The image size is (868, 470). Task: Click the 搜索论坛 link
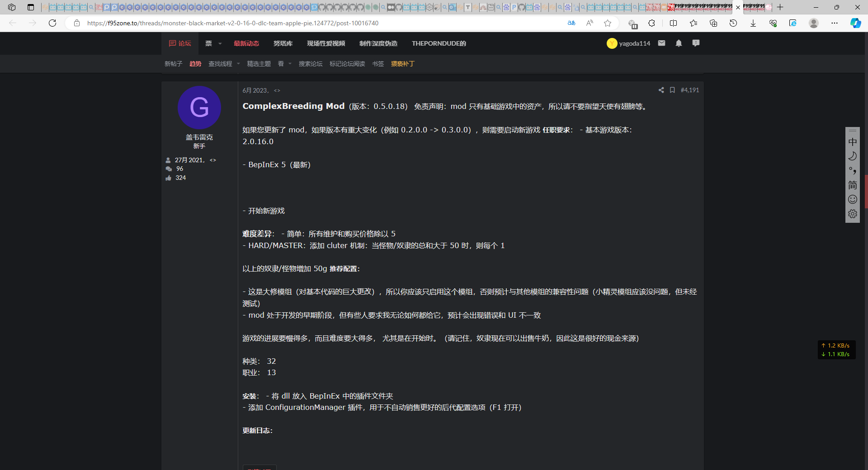pyautogui.click(x=311, y=64)
